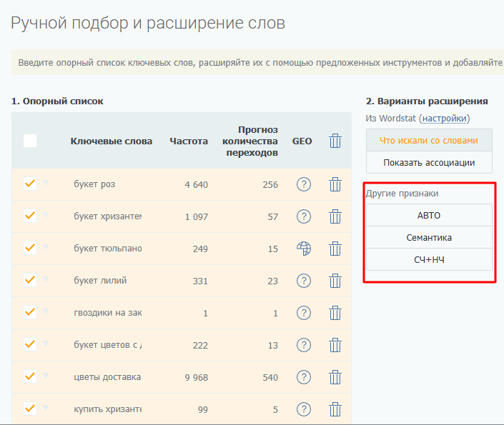504x425 pixels.
Task: Click trash icon for купить хризантемы row
Action: coord(335,409)
